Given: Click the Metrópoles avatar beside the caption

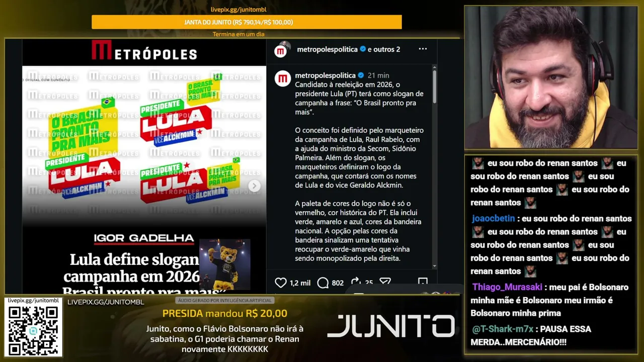Looking at the screenshot, I should pos(283,78).
